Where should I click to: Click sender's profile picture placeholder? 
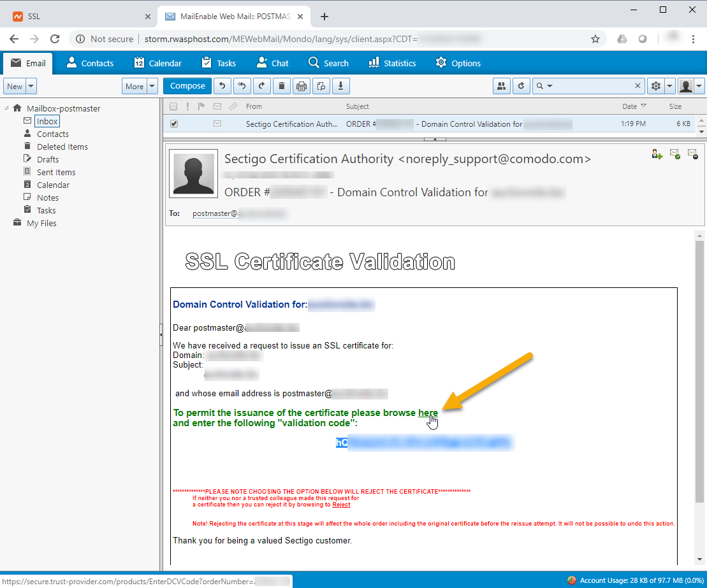click(193, 173)
